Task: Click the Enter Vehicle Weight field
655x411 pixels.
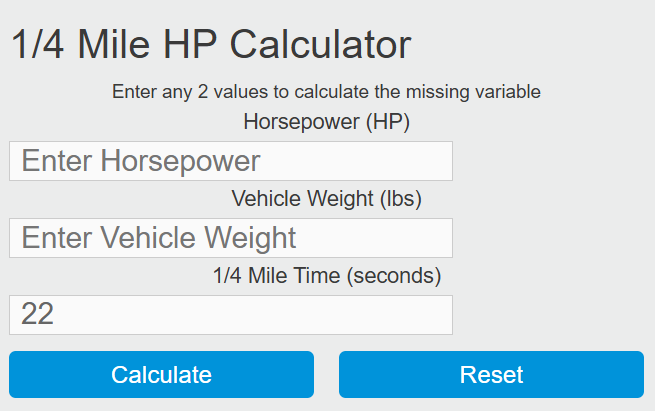Action: click(230, 238)
